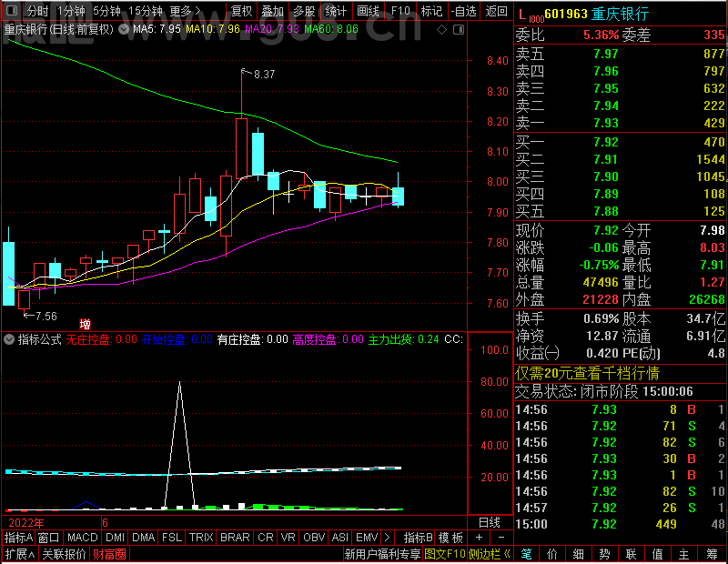Click the stock name 重庆银行 in the quote panel

(620, 15)
